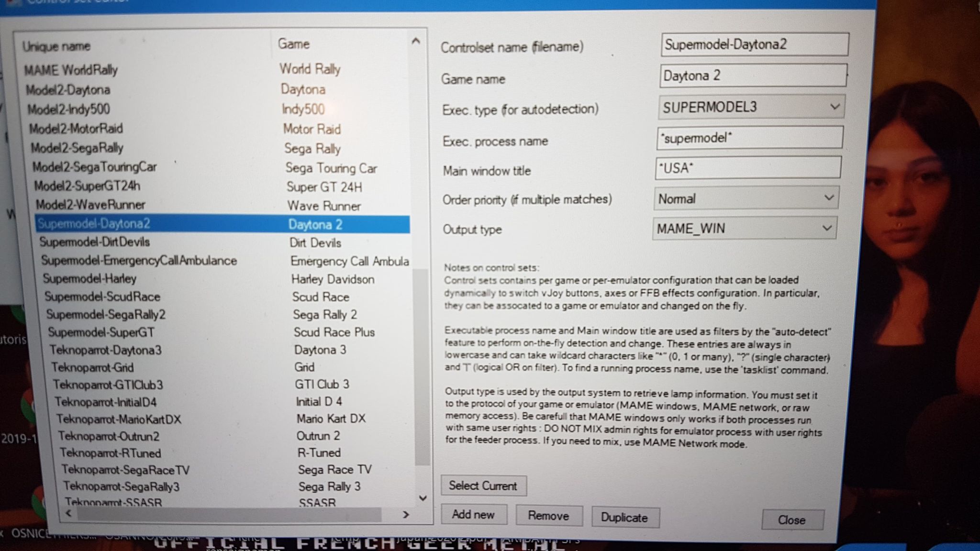Select Supermodel-SegaRally2 row
Image resolution: width=980 pixels, height=551 pixels.
pos(228,314)
